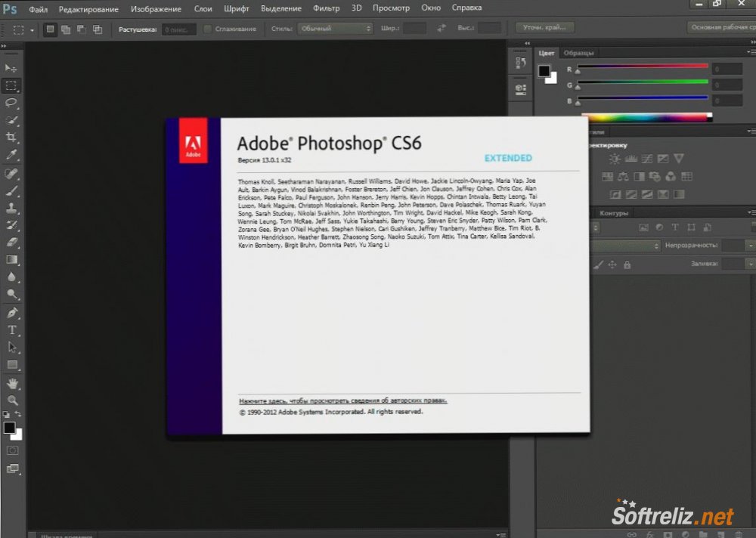This screenshot has height=538, width=756.
Task: Open the collapsed Properties panel icon
Action: (521, 89)
